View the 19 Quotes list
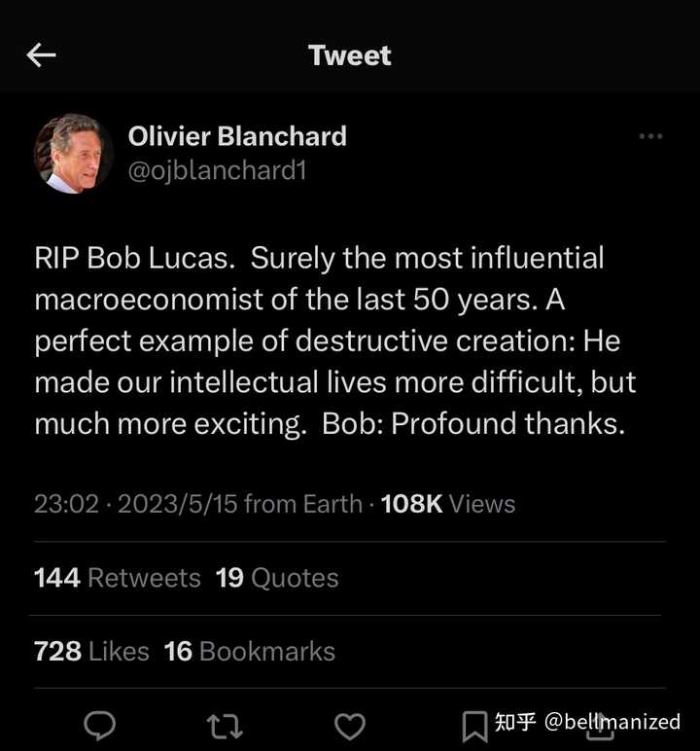The width and height of the screenshot is (700, 751). click(x=277, y=578)
